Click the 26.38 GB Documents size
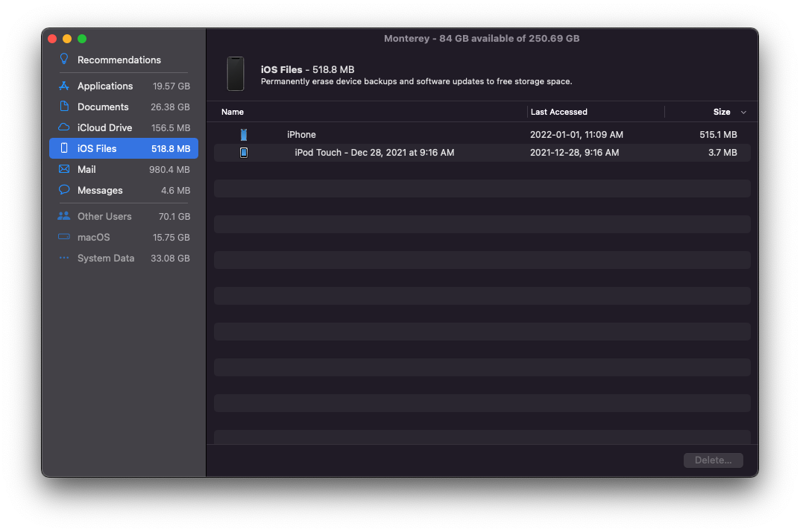Screen dimensions: 800x532 point(170,107)
